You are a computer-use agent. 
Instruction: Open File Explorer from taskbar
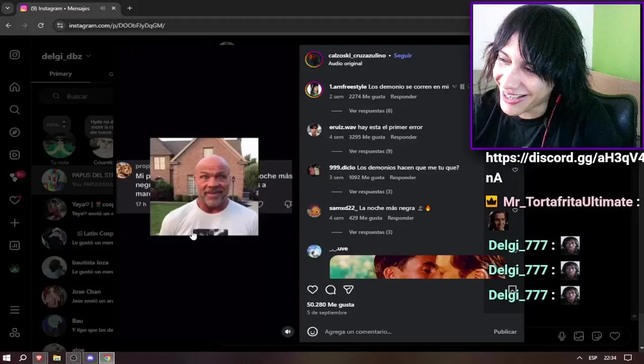click(x=57, y=358)
